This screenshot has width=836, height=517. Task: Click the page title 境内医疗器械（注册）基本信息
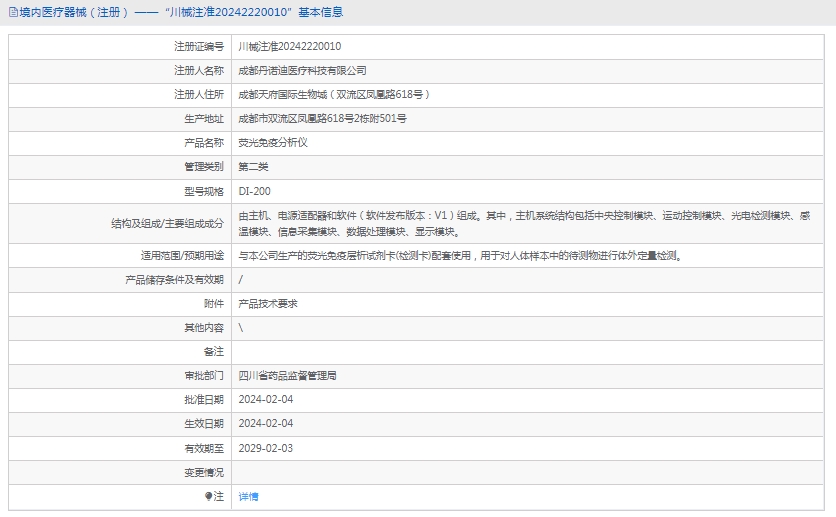pyautogui.click(x=180, y=13)
